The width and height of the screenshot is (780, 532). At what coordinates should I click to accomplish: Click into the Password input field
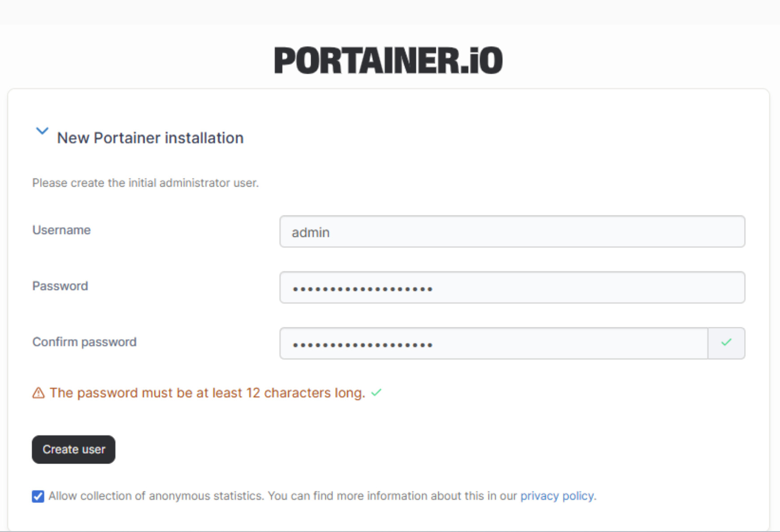coord(512,287)
